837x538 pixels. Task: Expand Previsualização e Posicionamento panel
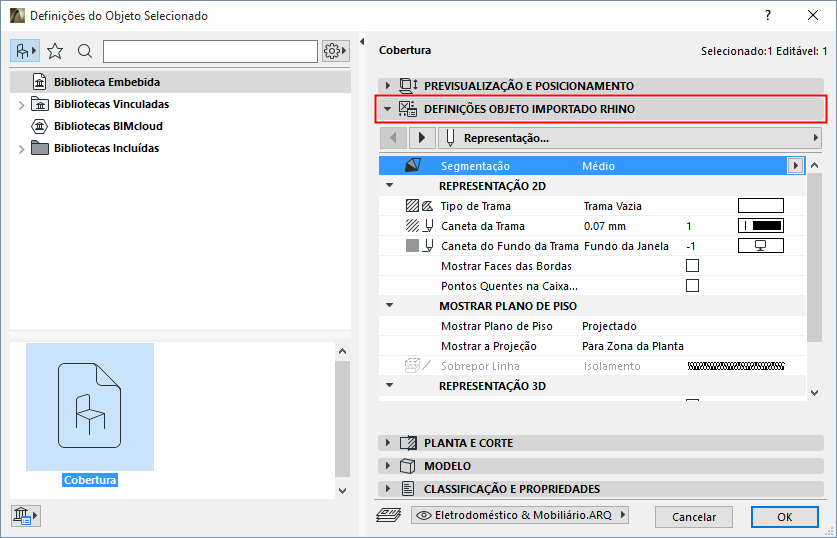coord(388,85)
